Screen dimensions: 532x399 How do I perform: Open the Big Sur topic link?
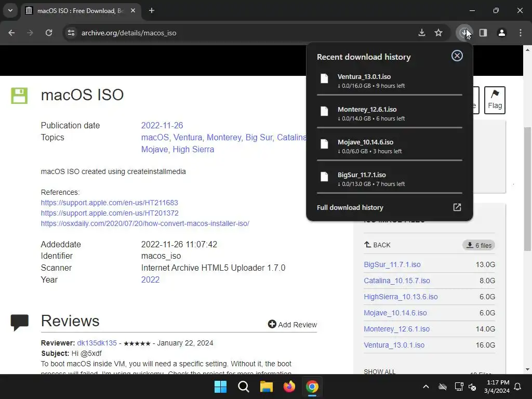coord(259,137)
